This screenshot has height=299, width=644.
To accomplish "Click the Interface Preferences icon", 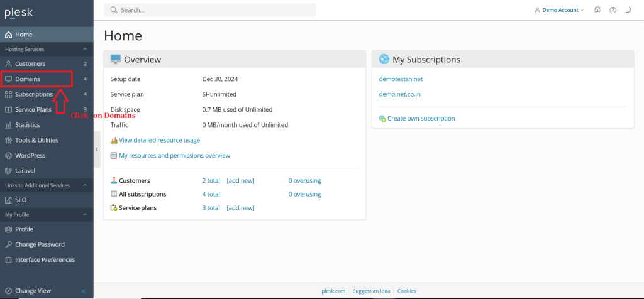I will pyautogui.click(x=8, y=259).
